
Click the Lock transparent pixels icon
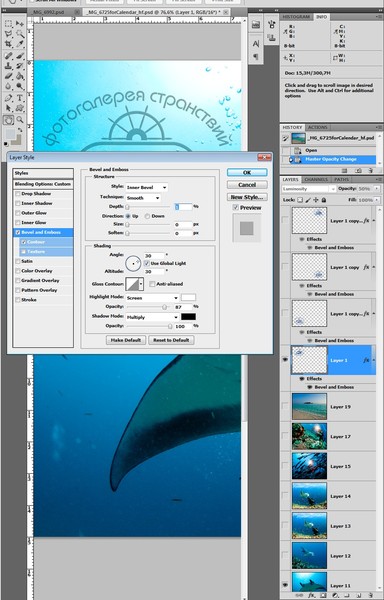(300, 200)
